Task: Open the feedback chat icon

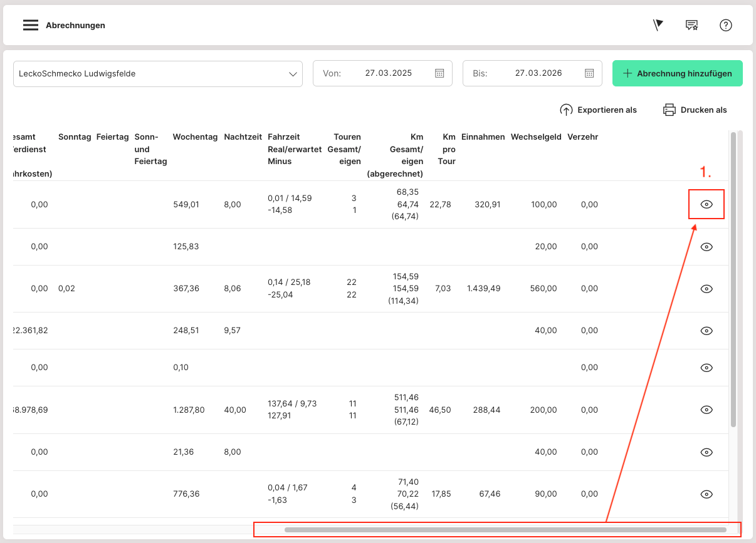Action: (x=691, y=25)
